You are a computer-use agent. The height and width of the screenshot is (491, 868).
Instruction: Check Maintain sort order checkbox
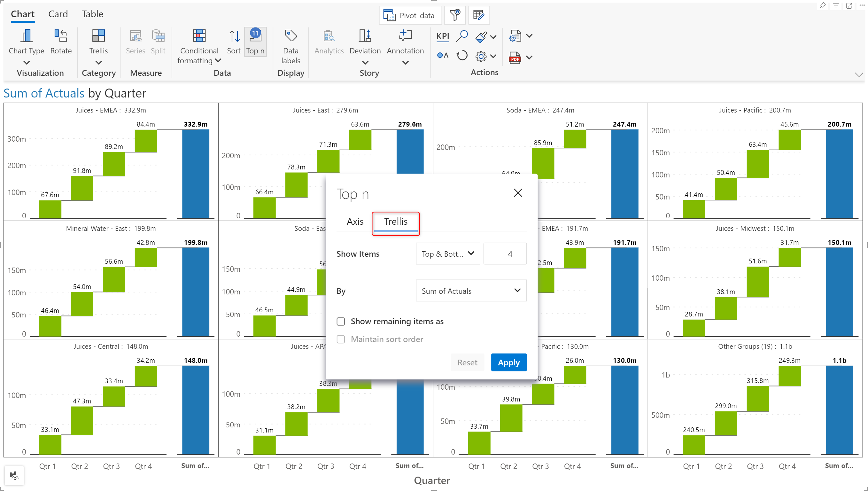tap(341, 339)
